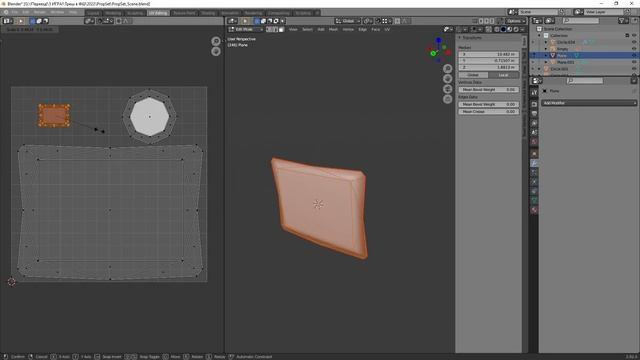Switch to the UV Editing workspace tab

click(x=158, y=13)
